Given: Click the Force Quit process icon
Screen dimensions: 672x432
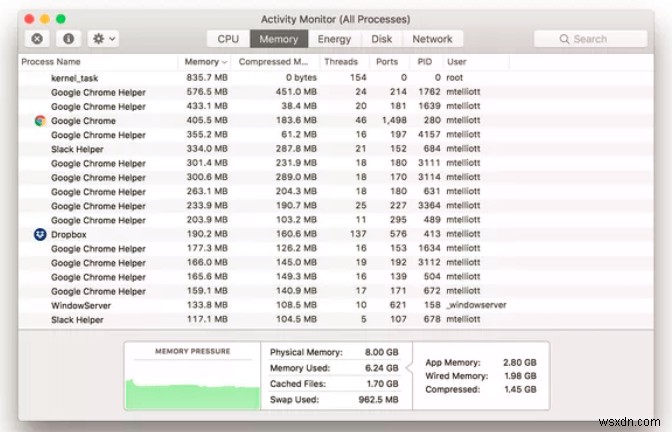Looking at the screenshot, I should pos(37,39).
